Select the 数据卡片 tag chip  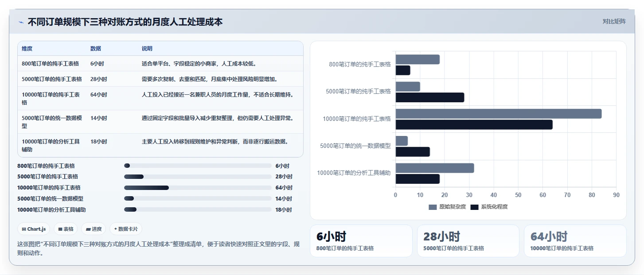pos(126,229)
